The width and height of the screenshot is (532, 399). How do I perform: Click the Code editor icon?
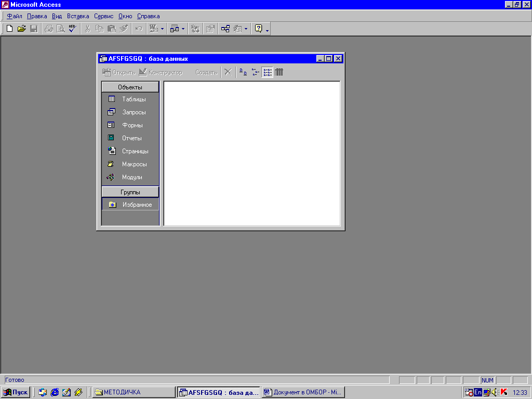pyautogui.click(x=195, y=29)
